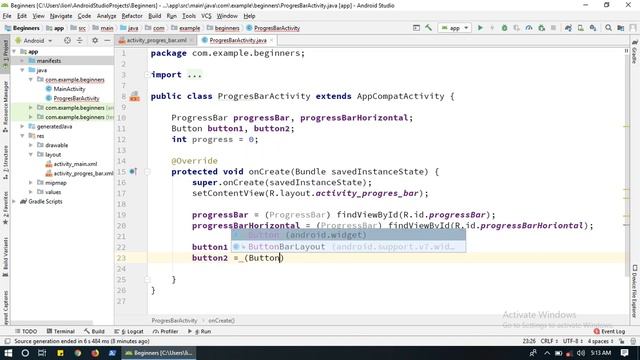Open the Profiler tool window
The height and width of the screenshot is (360, 640).
[x=166, y=331]
